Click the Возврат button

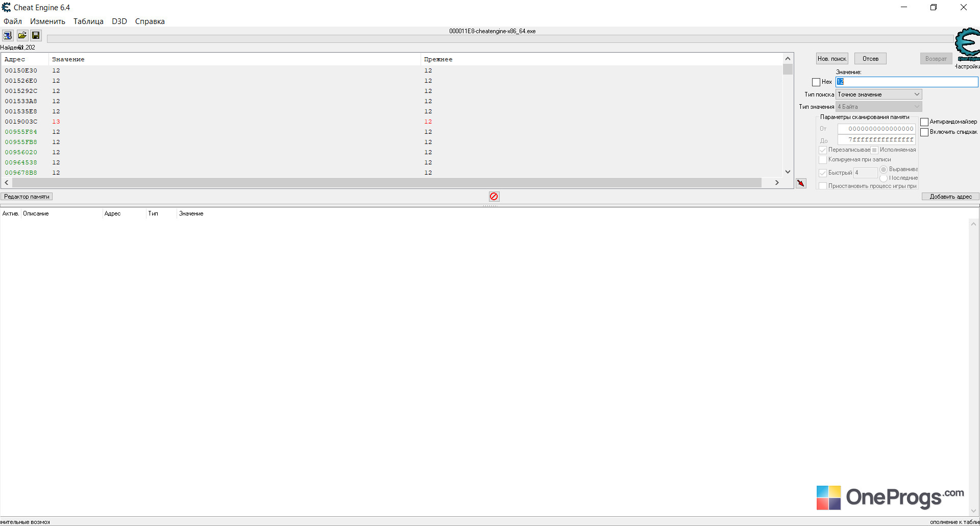[936, 59]
